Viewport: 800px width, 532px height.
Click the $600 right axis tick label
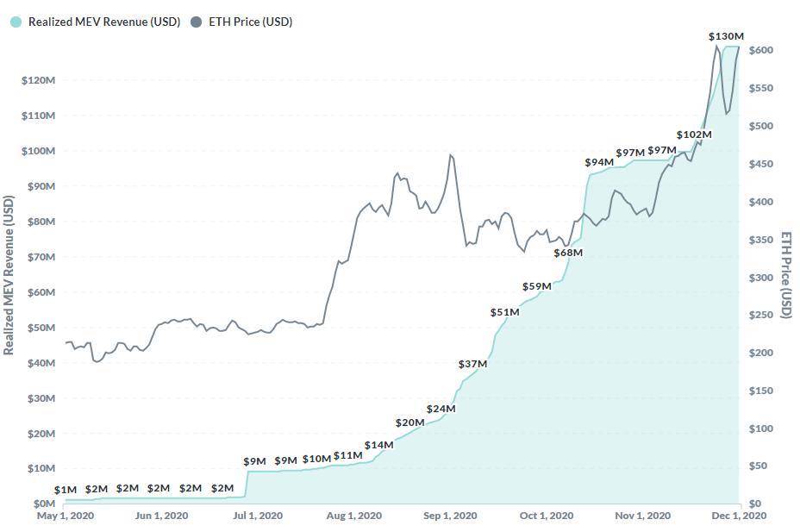point(760,51)
